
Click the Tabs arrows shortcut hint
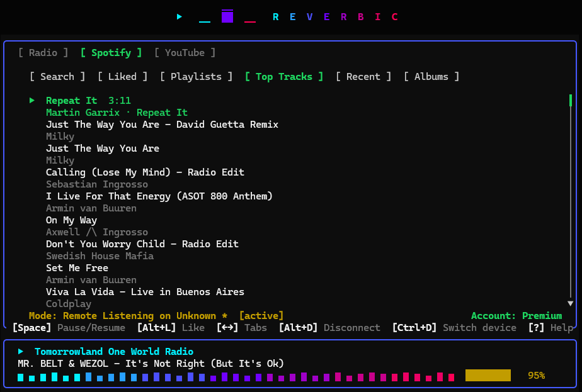(x=242, y=328)
